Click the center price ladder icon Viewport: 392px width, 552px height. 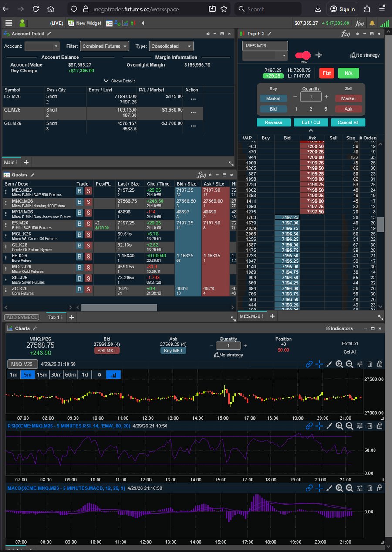click(319, 55)
